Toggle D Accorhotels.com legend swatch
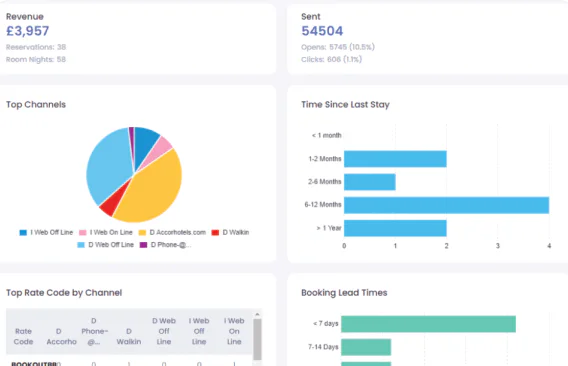This screenshot has width=568, height=366. coord(142,233)
